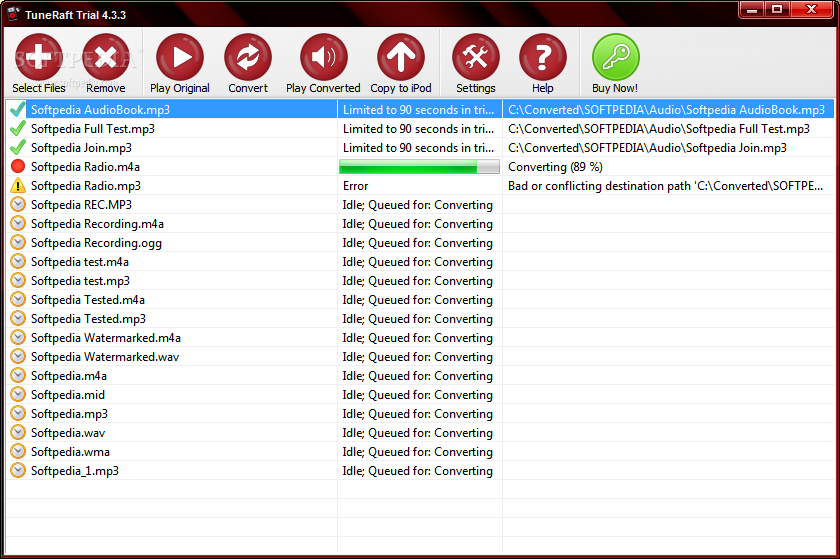This screenshot has width=840, height=559.
Task: Minimize the TuneRaft window
Action: click(752, 10)
